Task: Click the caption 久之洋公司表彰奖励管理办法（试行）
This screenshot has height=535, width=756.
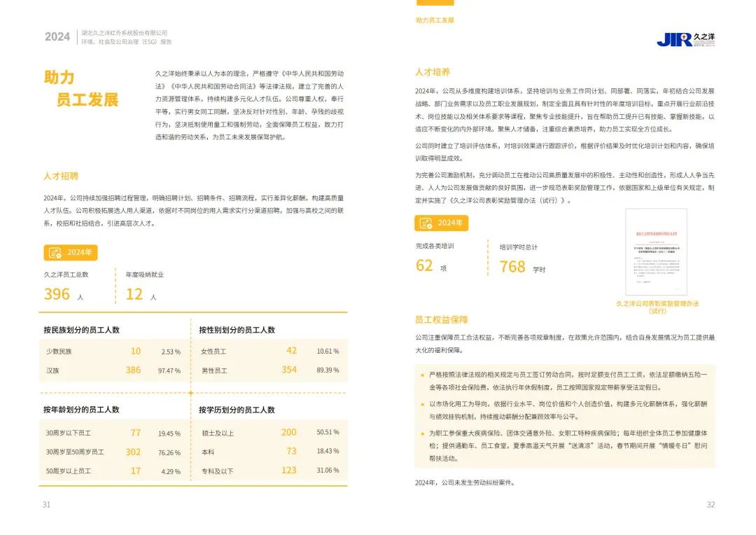Action: 657,307
